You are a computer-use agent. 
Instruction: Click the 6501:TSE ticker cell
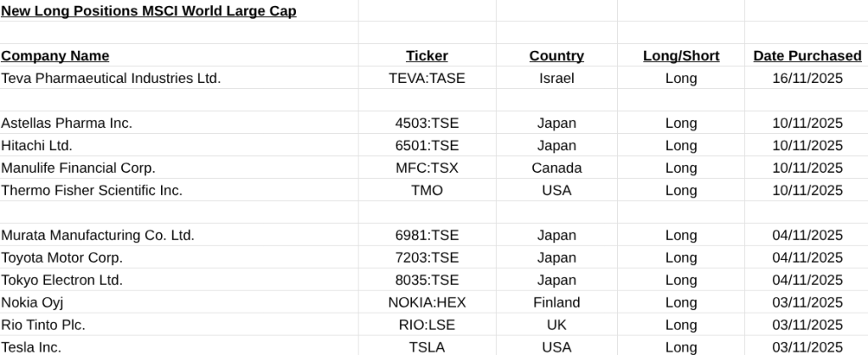426,146
